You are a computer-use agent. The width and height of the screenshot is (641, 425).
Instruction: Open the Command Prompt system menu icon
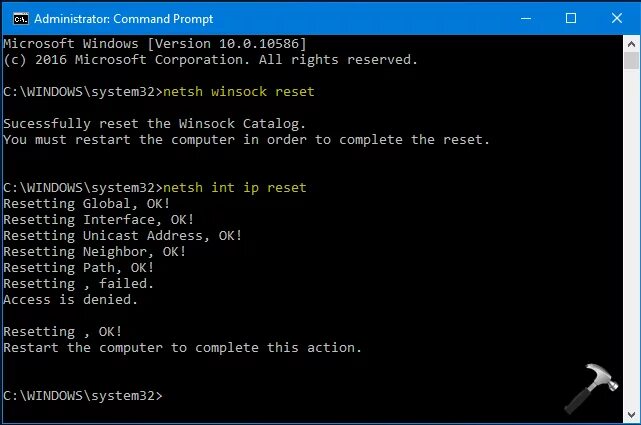click(14, 17)
